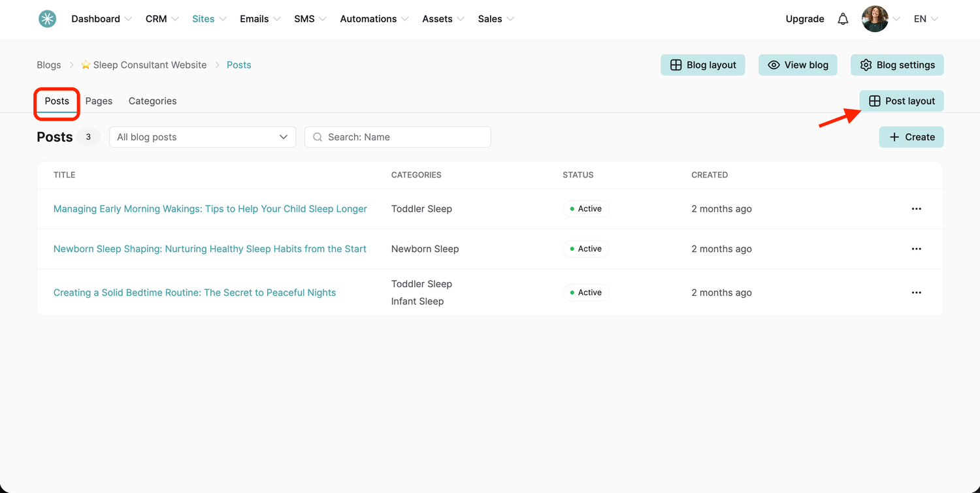The image size is (980, 493).
Task: Switch to the Pages tab
Action: (x=99, y=101)
